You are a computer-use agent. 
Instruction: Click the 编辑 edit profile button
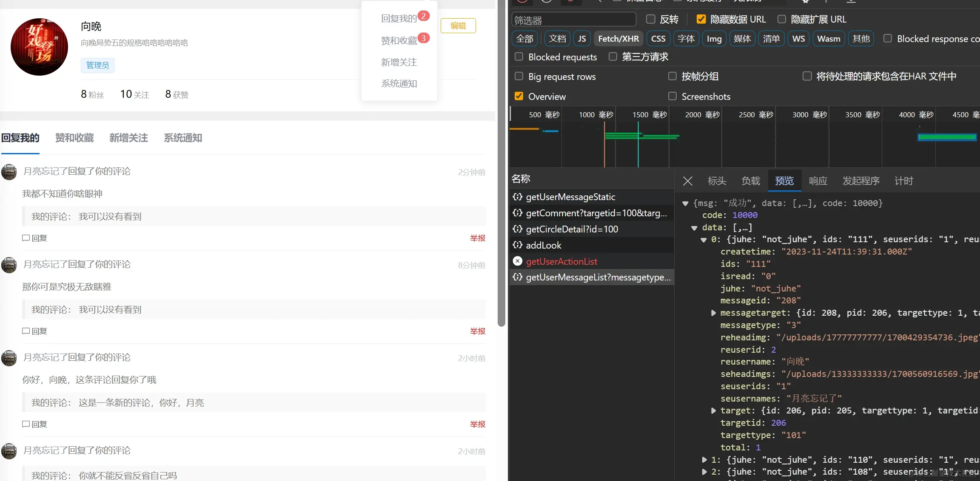point(458,25)
